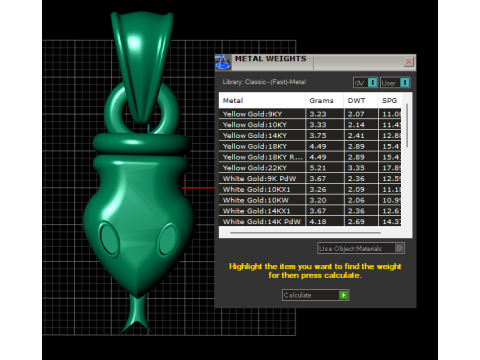The image size is (480, 360).
Task: Select the White Gold:10KW row
Action: coord(310,200)
